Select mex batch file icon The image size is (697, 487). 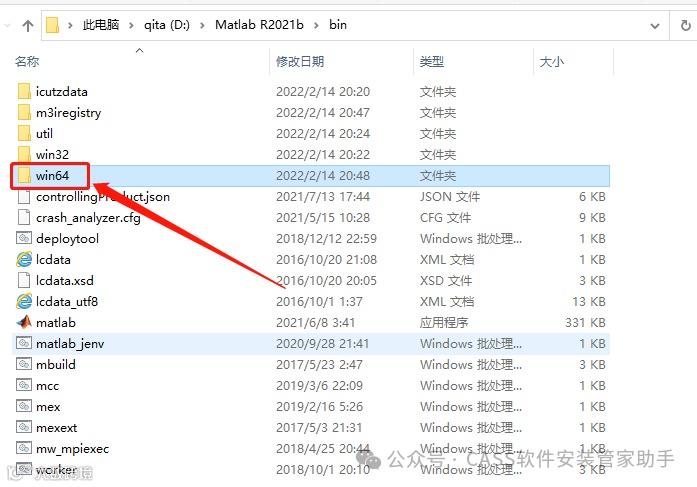[24, 406]
